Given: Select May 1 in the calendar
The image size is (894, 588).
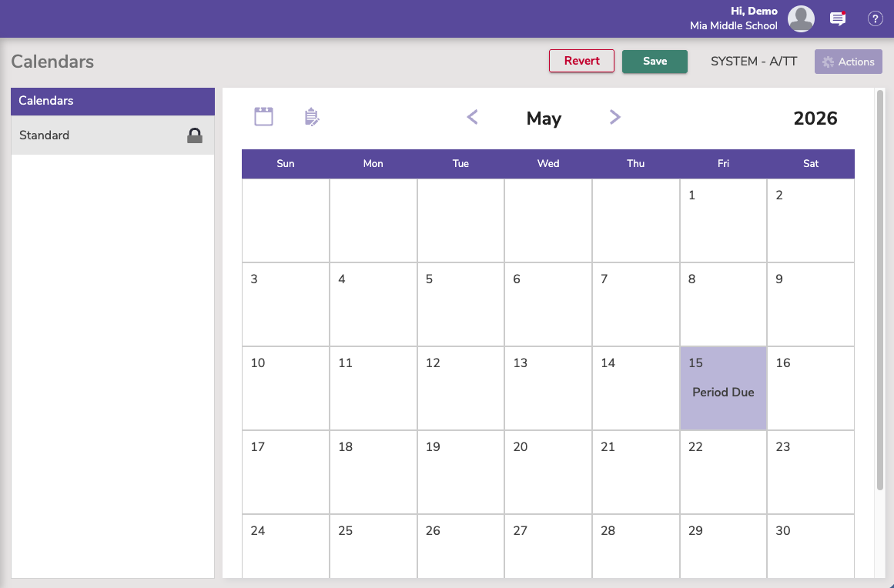Looking at the screenshot, I should (723, 220).
